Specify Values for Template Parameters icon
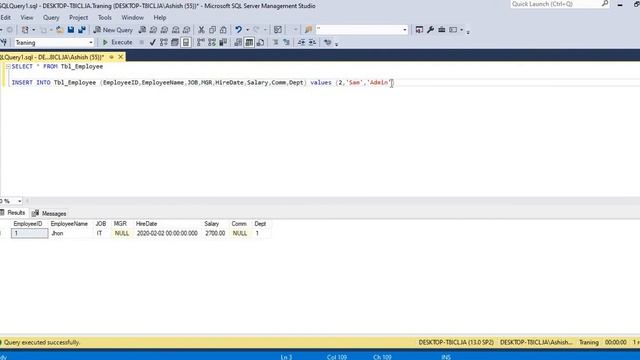This screenshot has height=360, width=640. pyautogui.click(x=327, y=42)
